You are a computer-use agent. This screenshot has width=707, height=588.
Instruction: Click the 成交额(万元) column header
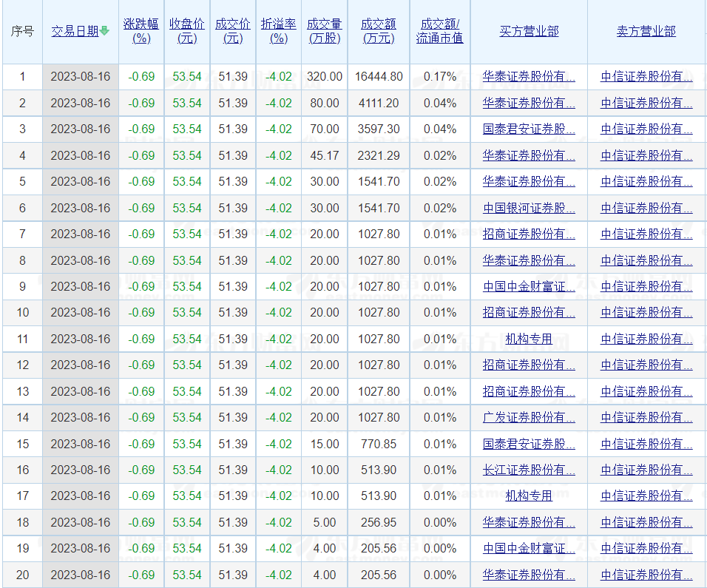(x=379, y=31)
